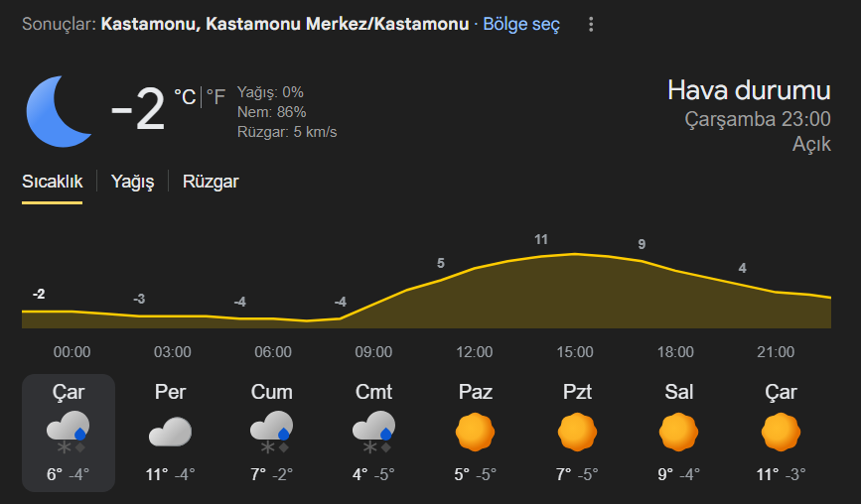The height and width of the screenshot is (504, 861).
Task: Click Sunday's sunny forecast icon
Action: click(x=475, y=433)
